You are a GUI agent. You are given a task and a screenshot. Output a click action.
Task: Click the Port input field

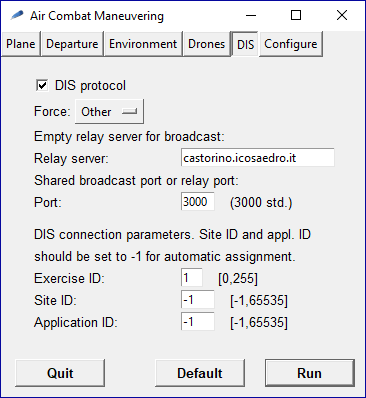(198, 202)
